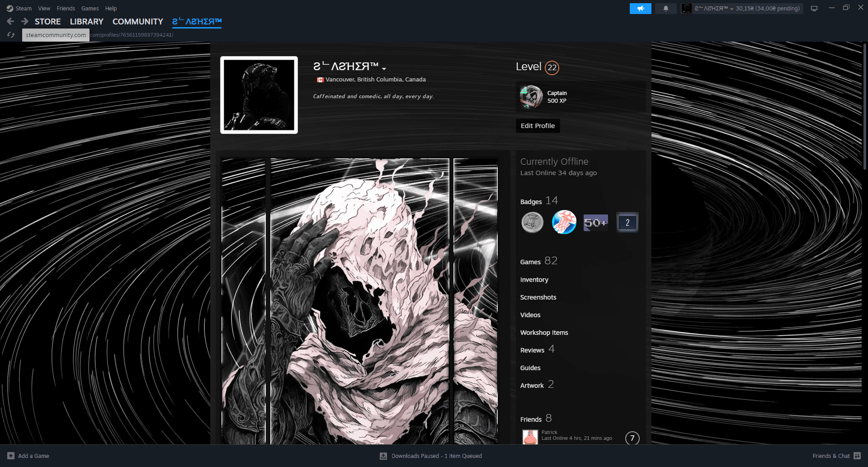The width and height of the screenshot is (868, 467).
Task: Open the Guides link
Action: point(530,368)
